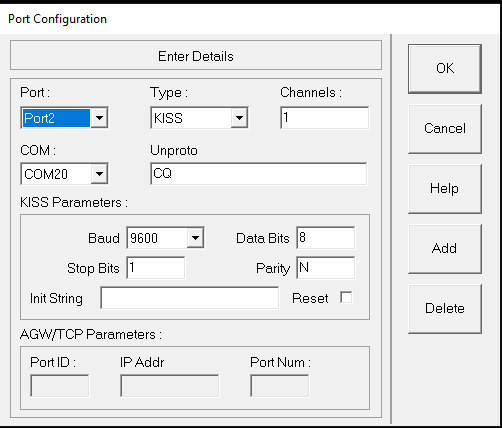Click the Stop Bits field
The width and height of the screenshot is (502, 428).
click(156, 268)
